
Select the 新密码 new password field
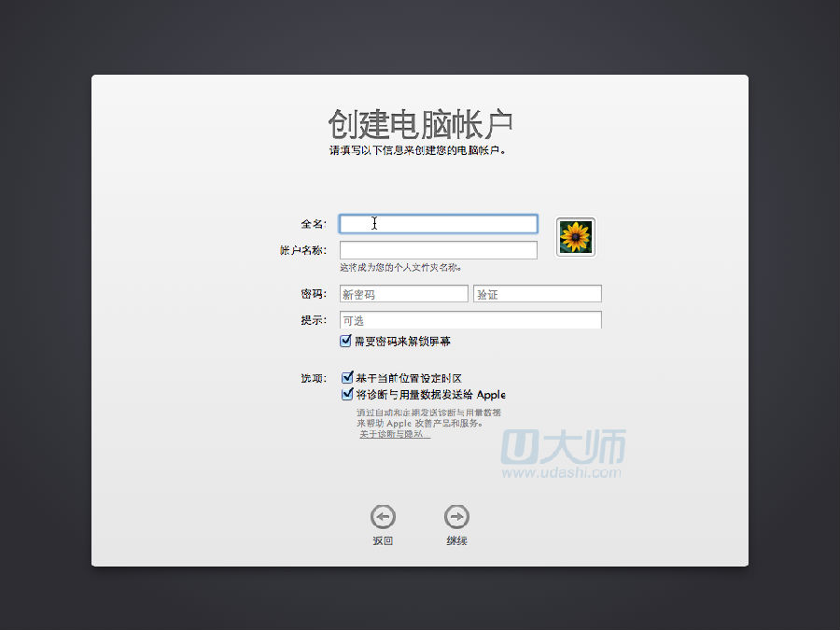[403, 294]
